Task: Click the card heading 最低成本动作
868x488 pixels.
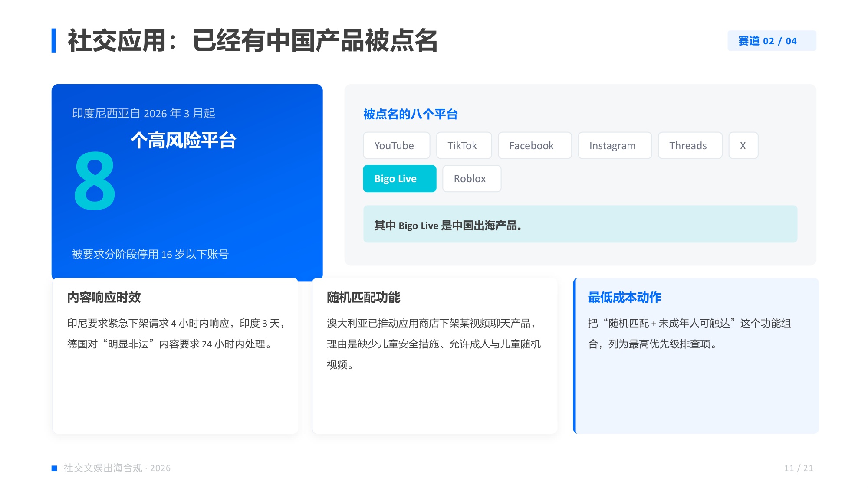Action: coord(624,298)
